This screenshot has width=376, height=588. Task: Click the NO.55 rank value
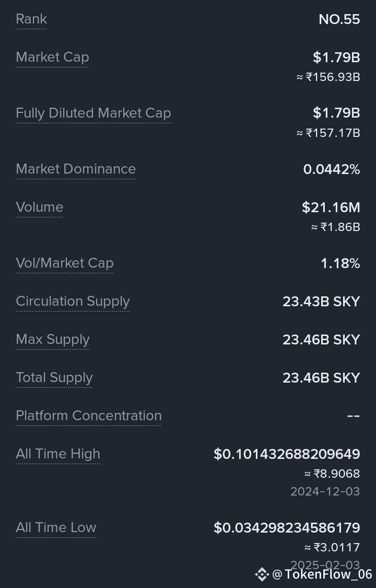[x=339, y=19]
